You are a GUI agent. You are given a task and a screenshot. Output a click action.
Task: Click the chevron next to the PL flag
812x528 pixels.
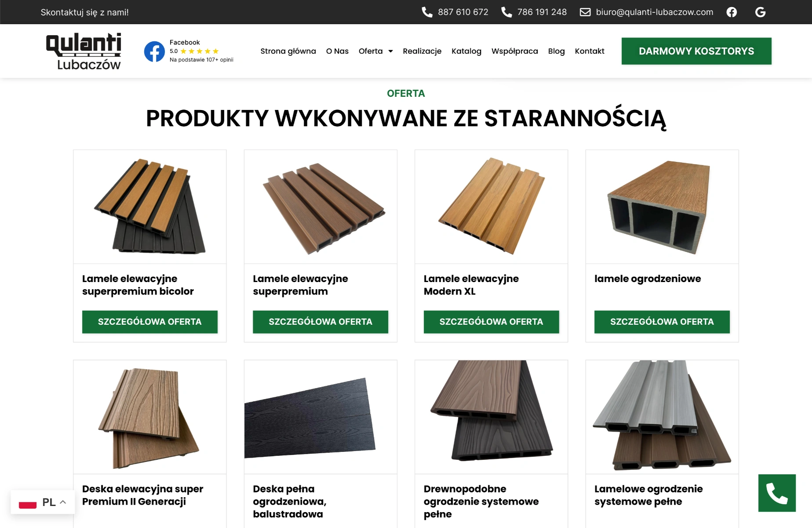click(63, 502)
